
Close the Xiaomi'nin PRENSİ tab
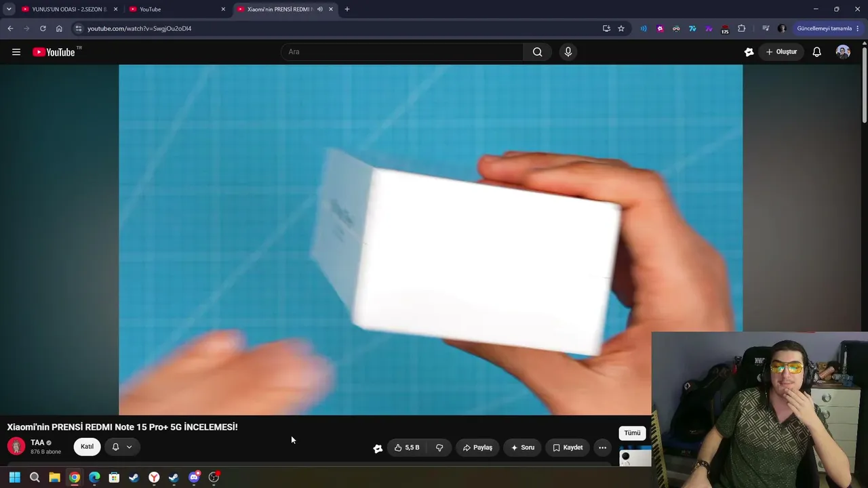[331, 9]
